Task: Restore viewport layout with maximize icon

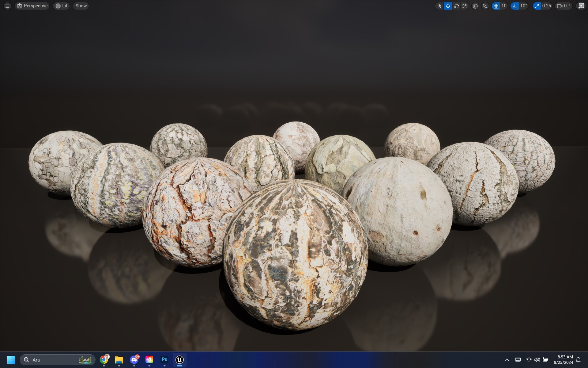Action: tap(581, 6)
